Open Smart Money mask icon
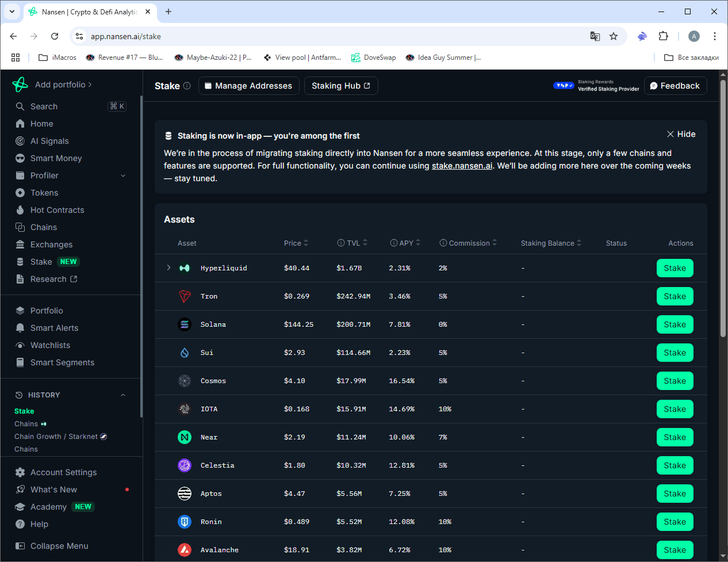The image size is (728, 562). (20, 158)
